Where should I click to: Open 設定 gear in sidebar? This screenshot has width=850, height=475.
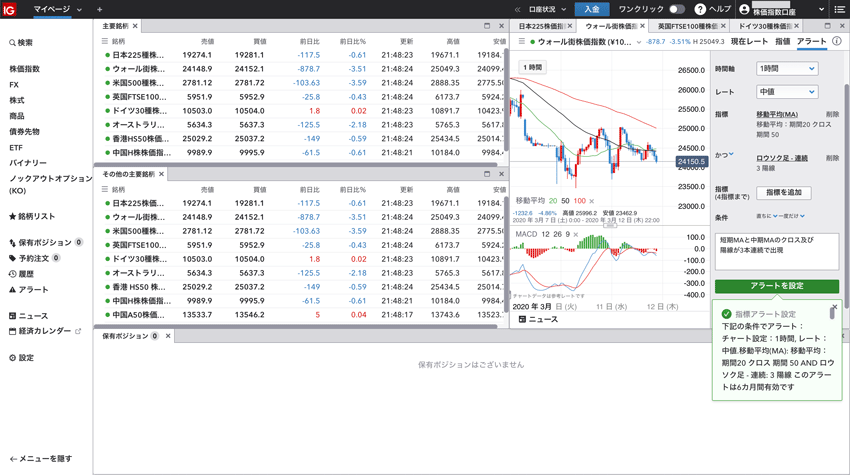click(21, 358)
